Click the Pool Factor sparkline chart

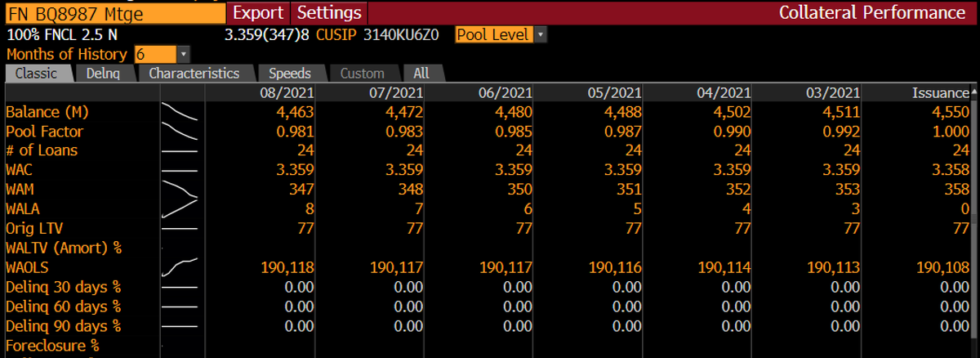(180, 132)
